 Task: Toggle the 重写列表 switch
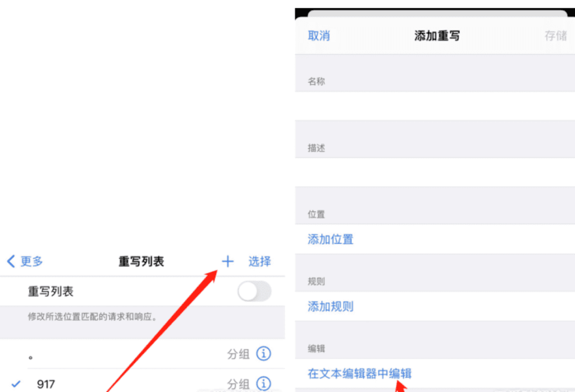[254, 292]
